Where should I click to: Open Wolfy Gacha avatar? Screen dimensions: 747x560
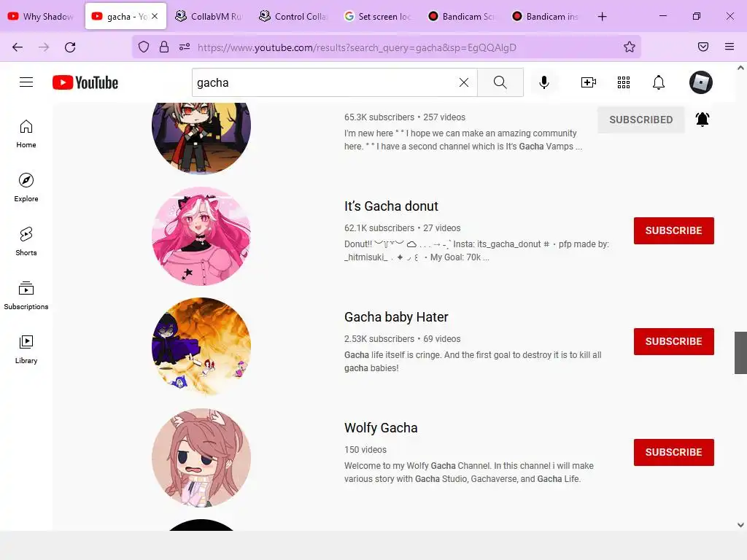tap(201, 458)
